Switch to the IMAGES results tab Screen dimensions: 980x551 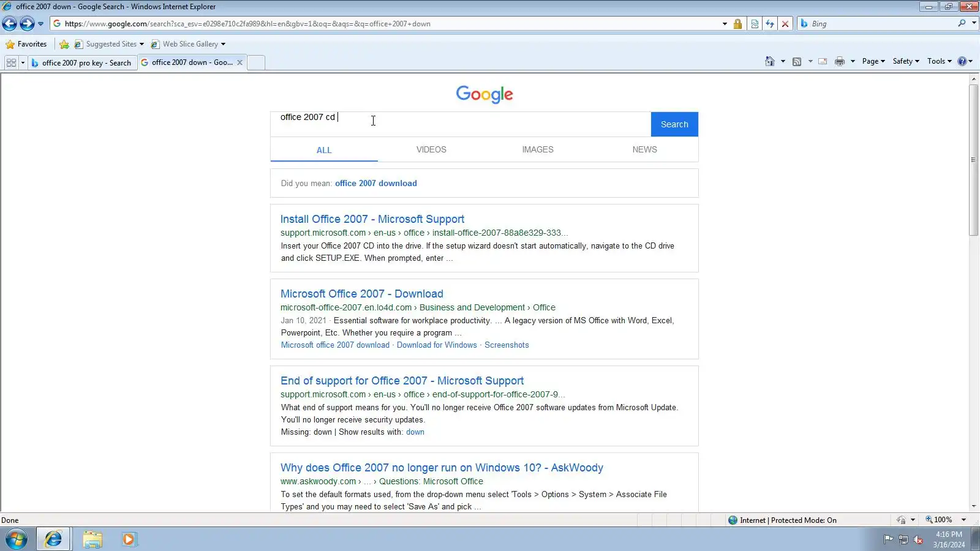click(538, 149)
